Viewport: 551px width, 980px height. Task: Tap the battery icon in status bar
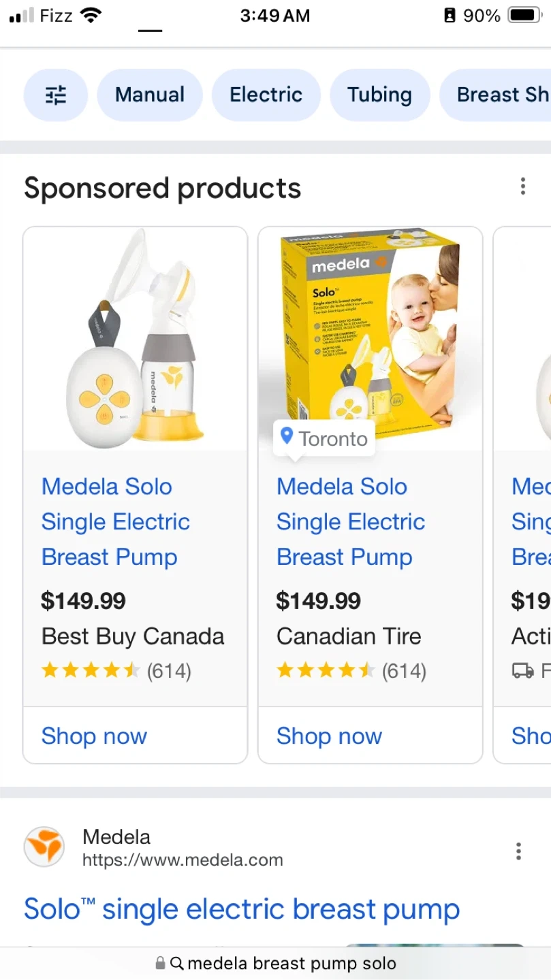tap(524, 15)
